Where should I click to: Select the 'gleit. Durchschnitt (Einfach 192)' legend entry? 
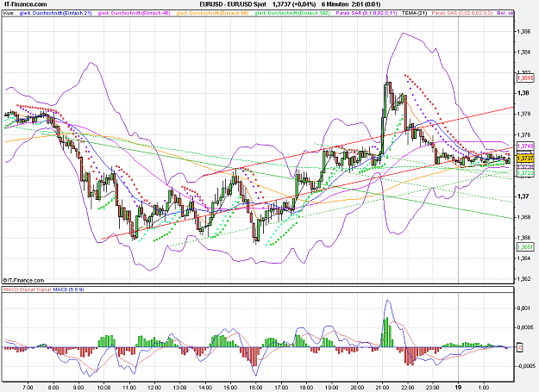pyautogui.click(x=292, y=13)
